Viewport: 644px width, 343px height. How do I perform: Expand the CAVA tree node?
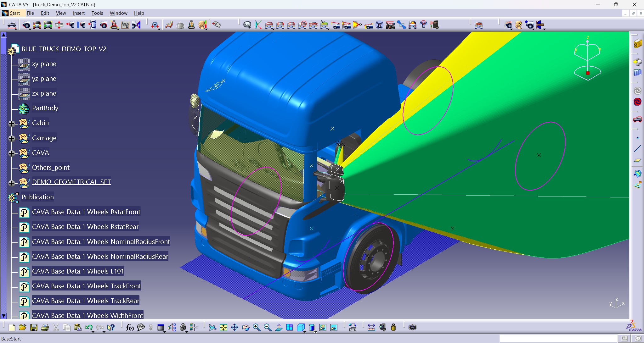(x=12, y=153)
